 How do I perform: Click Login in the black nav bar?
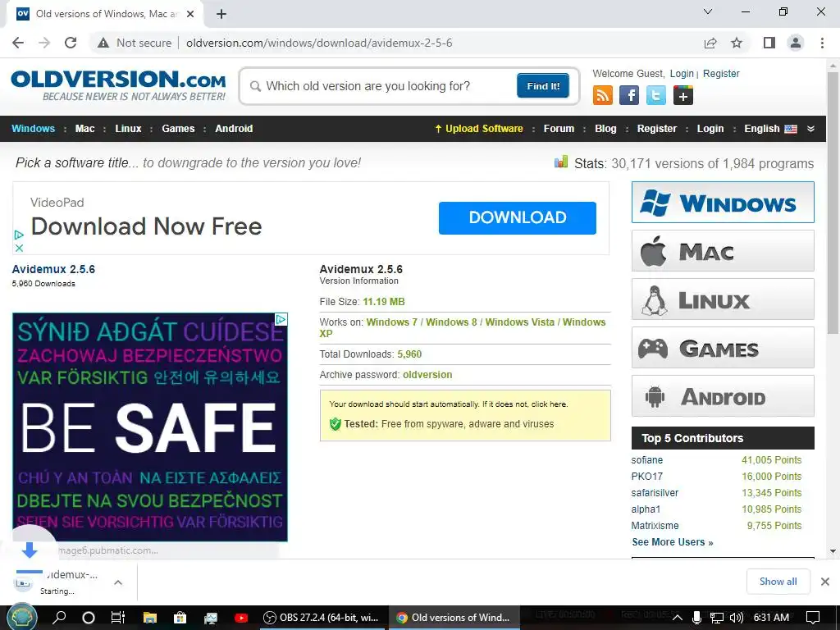click(710, 129)
